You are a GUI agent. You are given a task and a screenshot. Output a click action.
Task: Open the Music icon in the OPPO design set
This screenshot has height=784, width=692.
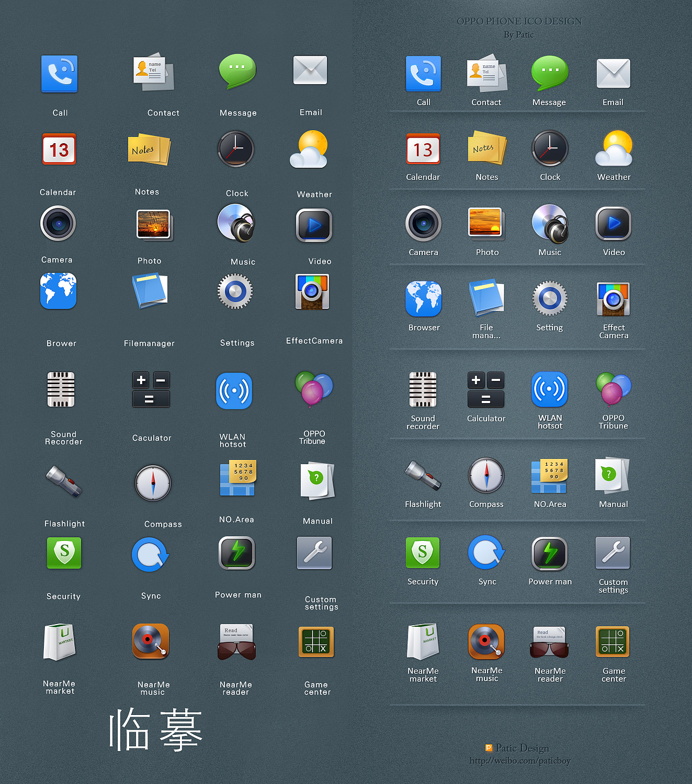click(550, 224)
